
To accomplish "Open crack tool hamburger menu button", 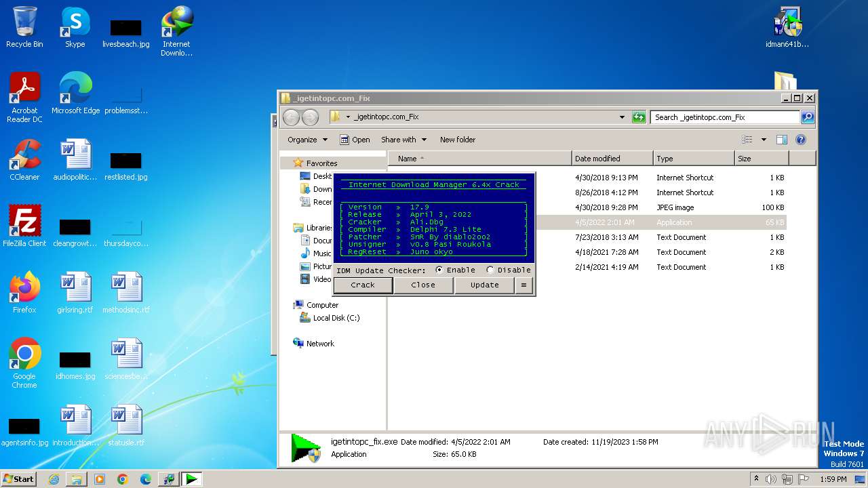I will click(523, 285).
